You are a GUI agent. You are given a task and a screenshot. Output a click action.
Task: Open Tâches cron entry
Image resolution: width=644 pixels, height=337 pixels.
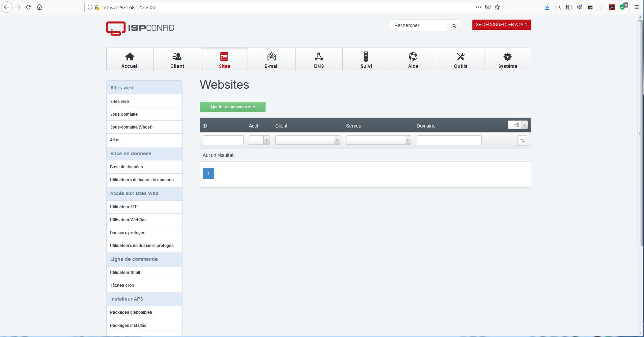tap(144, 285)
